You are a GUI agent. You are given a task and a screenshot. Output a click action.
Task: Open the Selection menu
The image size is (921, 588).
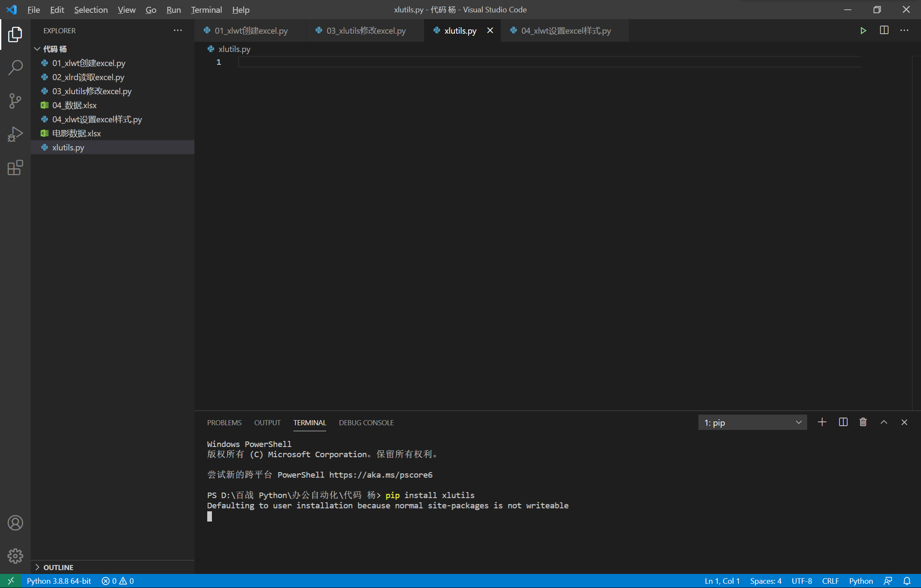click(91, 9)
